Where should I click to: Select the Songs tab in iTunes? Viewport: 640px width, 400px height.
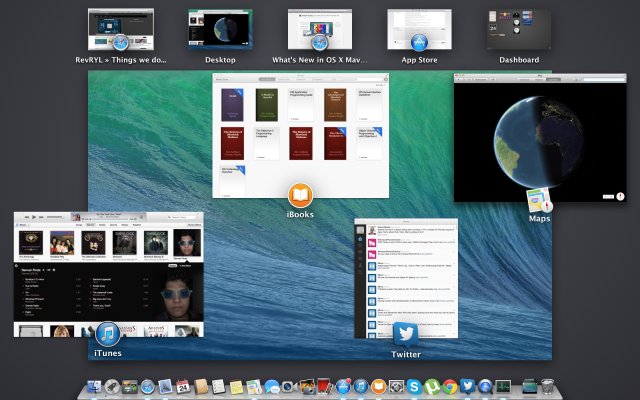point(79,225)
